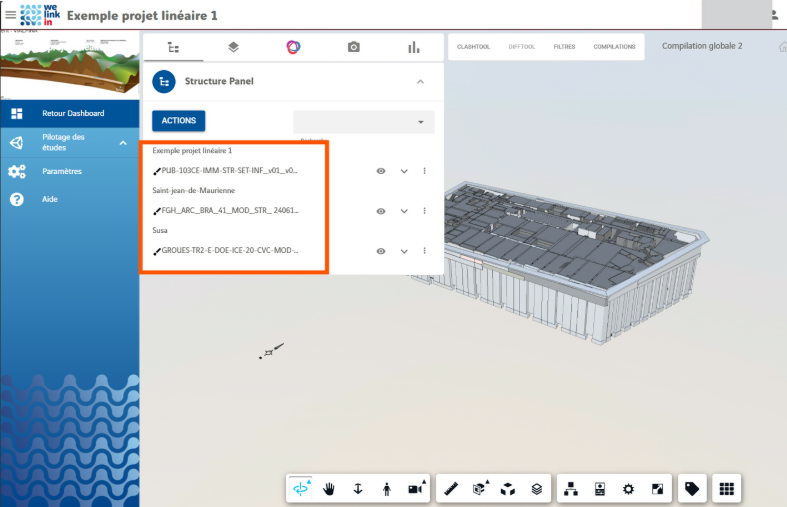Open viewer settings gear in bottom toolbar
Image resolution: width=787 pixels, height=507 pixels.
628,489
